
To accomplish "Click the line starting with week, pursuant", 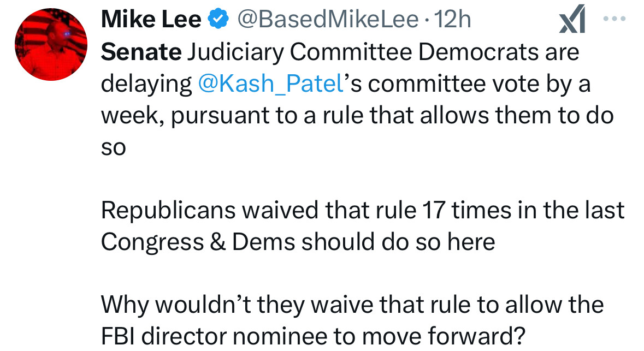I will click(357, 117).
